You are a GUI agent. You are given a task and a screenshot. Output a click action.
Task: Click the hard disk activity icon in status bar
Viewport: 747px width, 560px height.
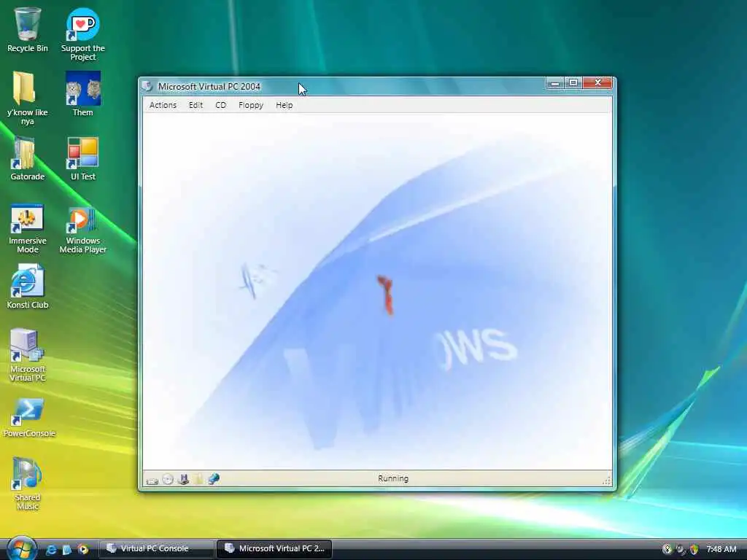pos(152,480)
